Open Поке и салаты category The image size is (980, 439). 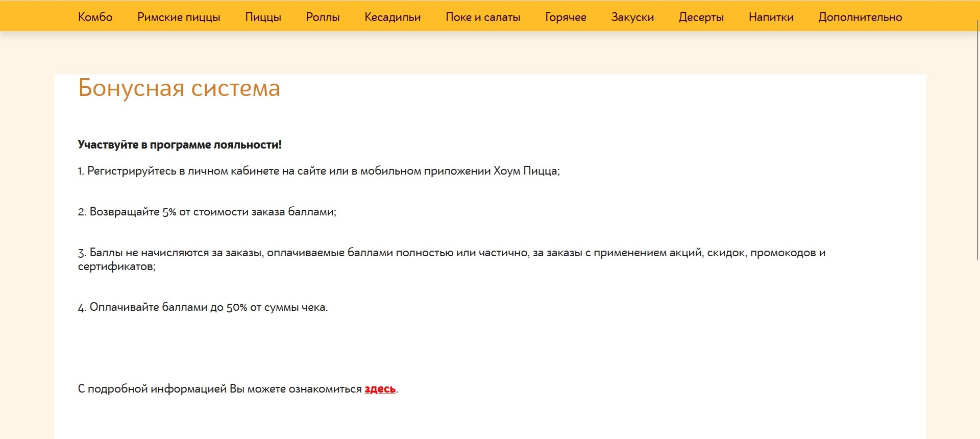click(483, 17)
